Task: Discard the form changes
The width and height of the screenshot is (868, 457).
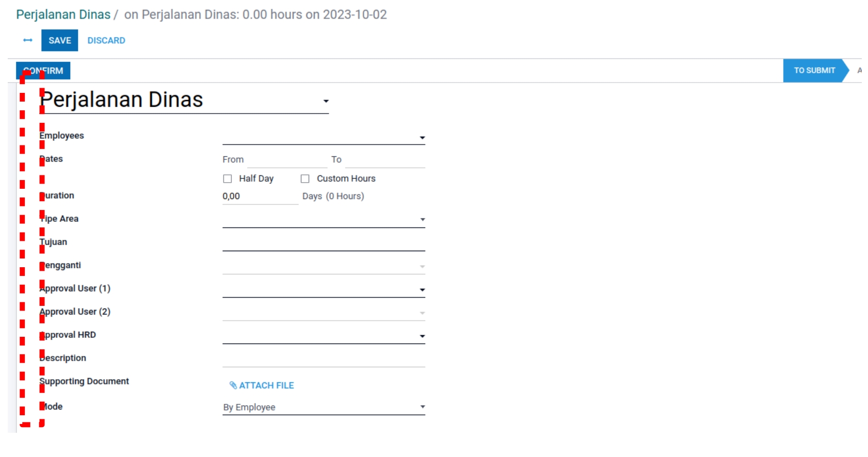Action: (x=106, y=40)
